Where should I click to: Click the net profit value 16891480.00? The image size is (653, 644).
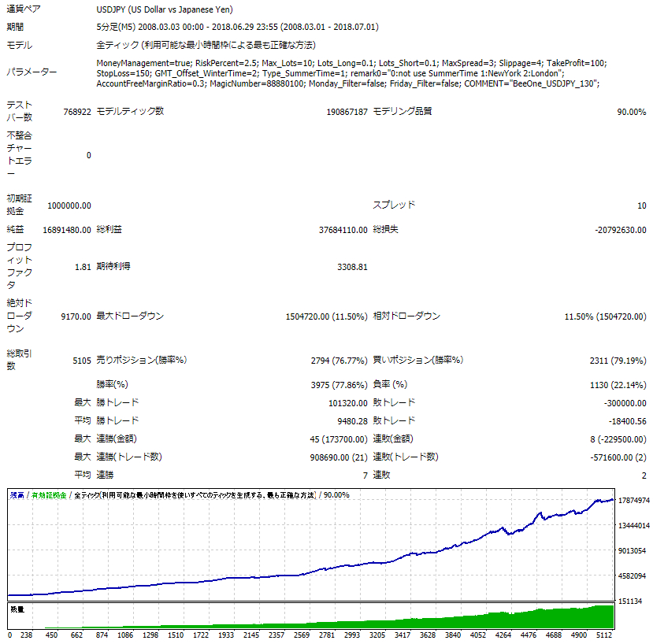(67, 230)
